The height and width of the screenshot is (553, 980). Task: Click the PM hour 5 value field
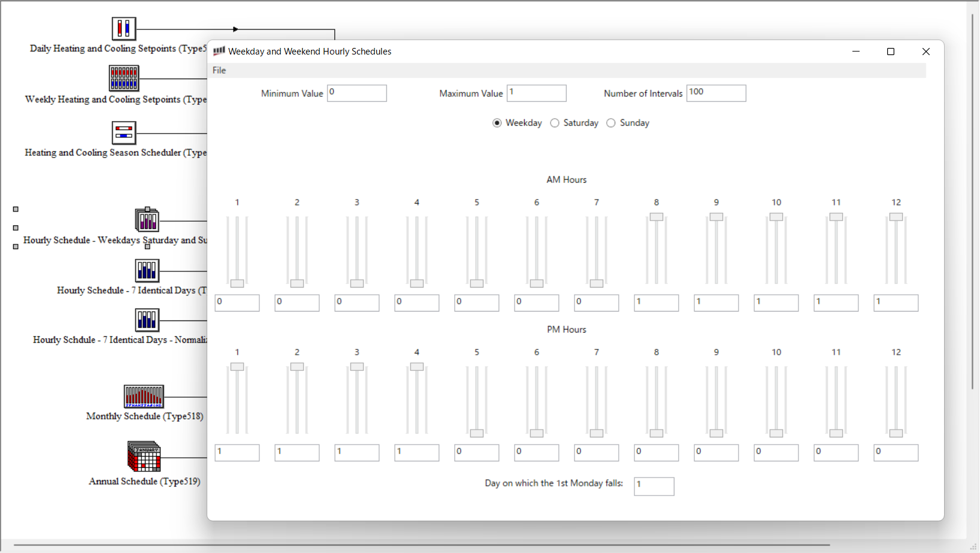tap(477, 453)
